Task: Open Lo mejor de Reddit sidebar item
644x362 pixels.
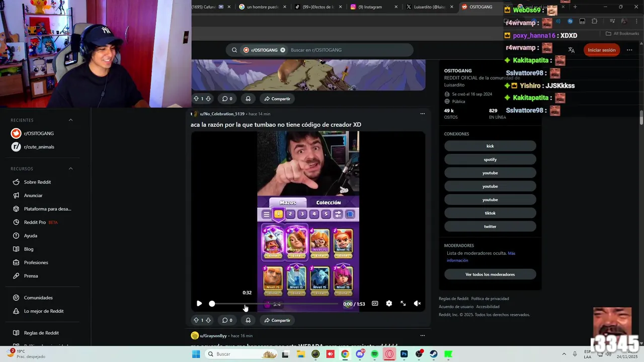Action: click(x=43, y=311)
